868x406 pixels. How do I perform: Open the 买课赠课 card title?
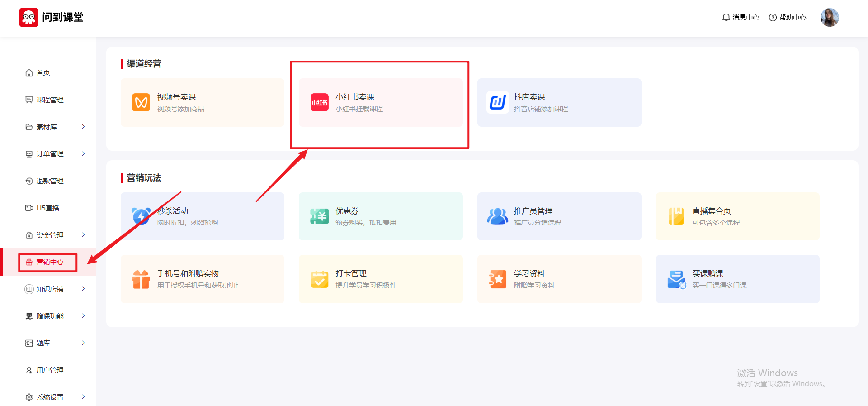point(708,273)
